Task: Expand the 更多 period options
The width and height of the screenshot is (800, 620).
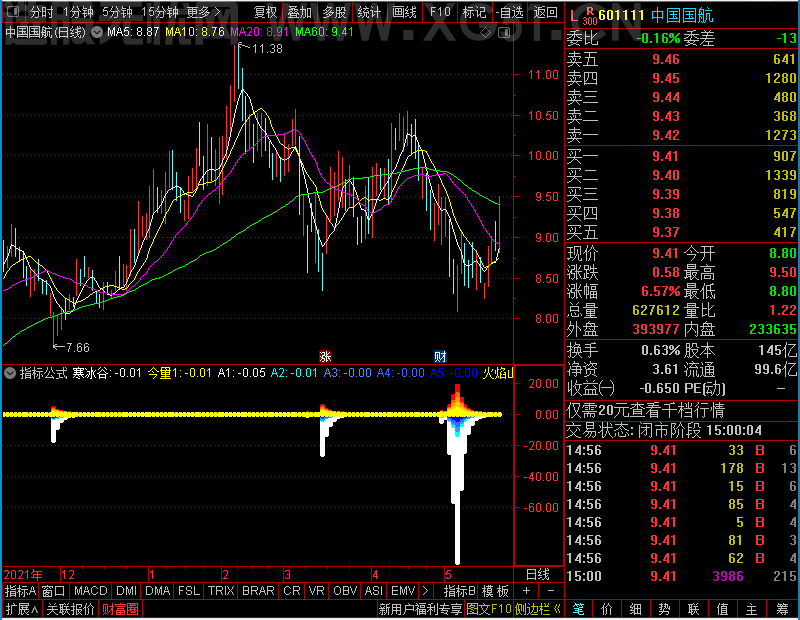Action: [x=204, y=12]
